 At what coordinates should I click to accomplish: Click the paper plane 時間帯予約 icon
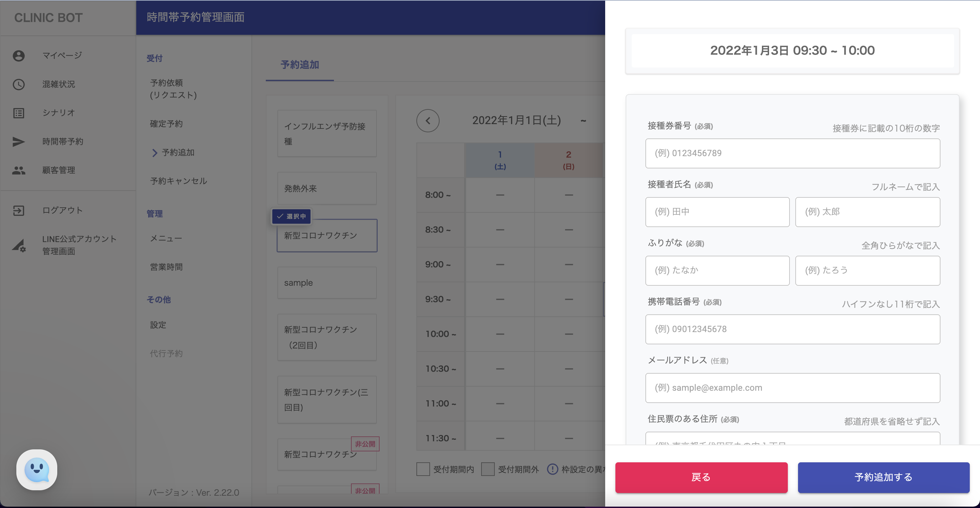coord(19,141)
